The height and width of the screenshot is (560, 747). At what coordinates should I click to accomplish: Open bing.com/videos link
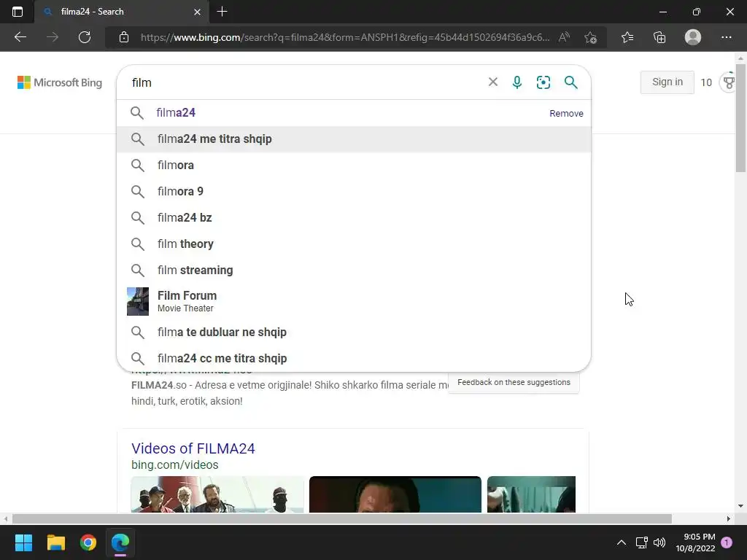coord(175,464)
